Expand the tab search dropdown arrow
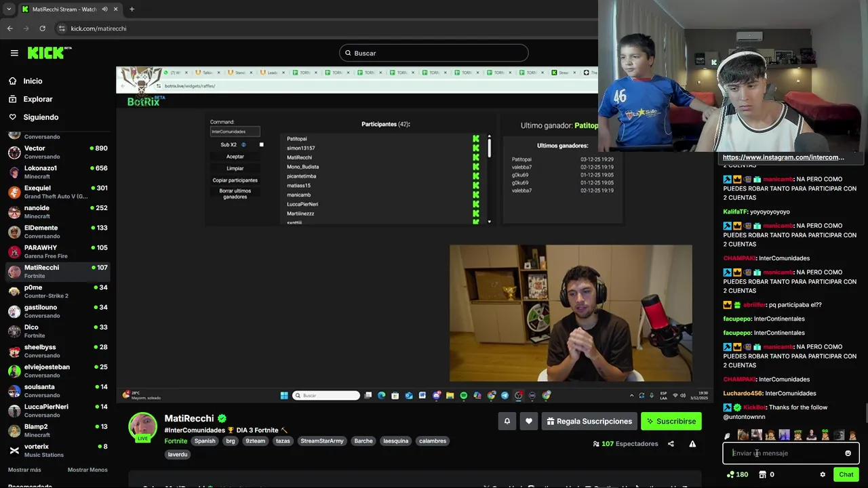 pyautogui.click(x=9, y=9)
